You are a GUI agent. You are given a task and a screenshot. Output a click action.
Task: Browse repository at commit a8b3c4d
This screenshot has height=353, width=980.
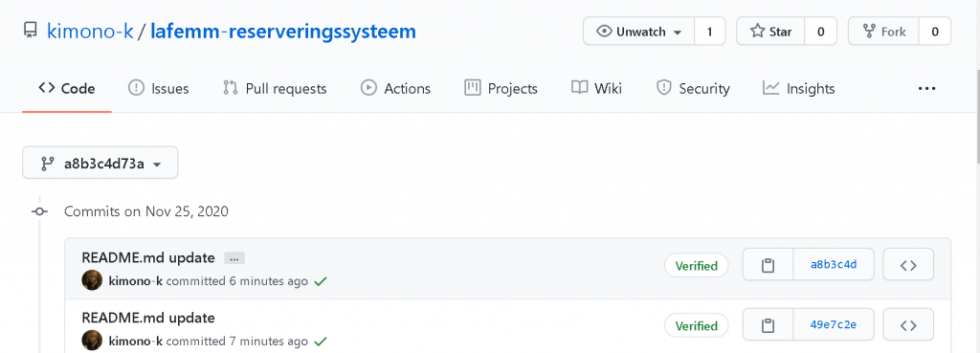[x=908, y=264]
